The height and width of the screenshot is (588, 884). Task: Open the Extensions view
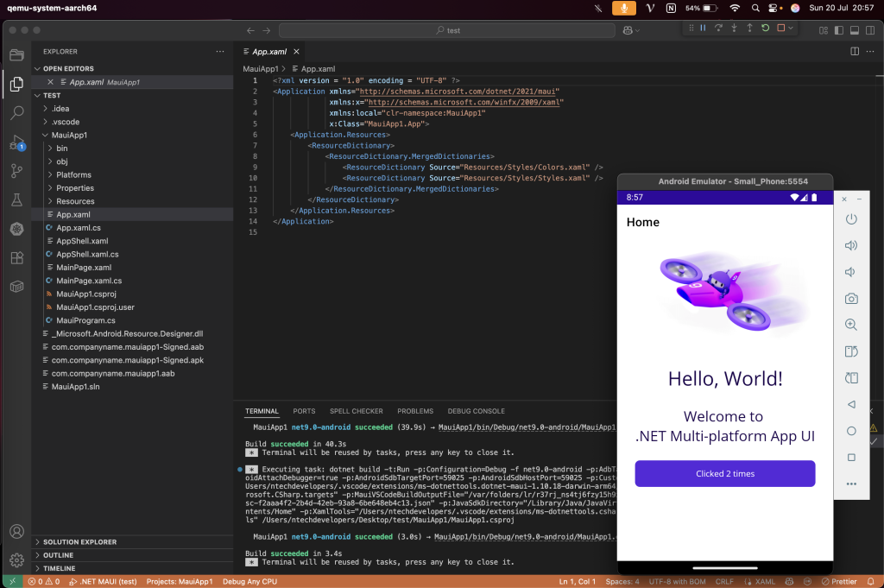17,257
